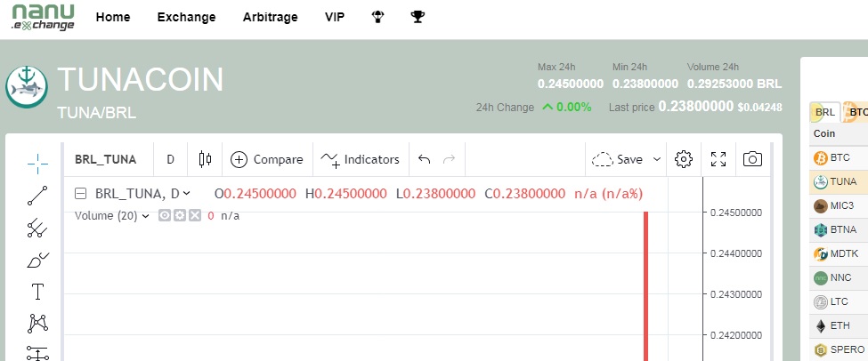Open the VIP section
868x361 pixels.
(335, 17)
